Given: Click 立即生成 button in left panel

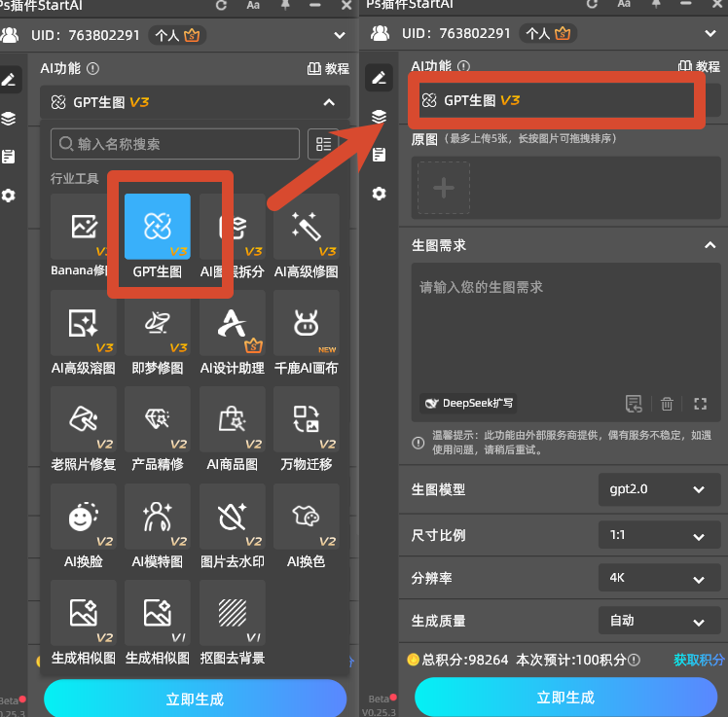Looking at the screenshot, I should [195, 699].
